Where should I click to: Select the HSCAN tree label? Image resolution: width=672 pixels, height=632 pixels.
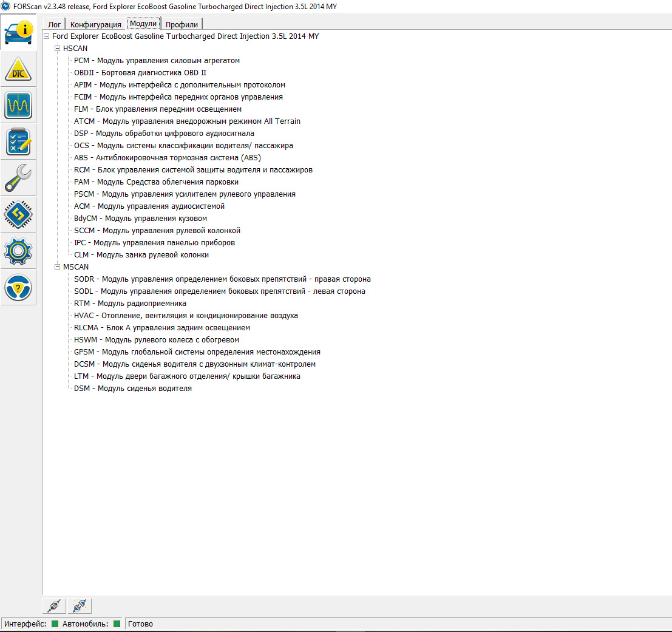point(75,49)
